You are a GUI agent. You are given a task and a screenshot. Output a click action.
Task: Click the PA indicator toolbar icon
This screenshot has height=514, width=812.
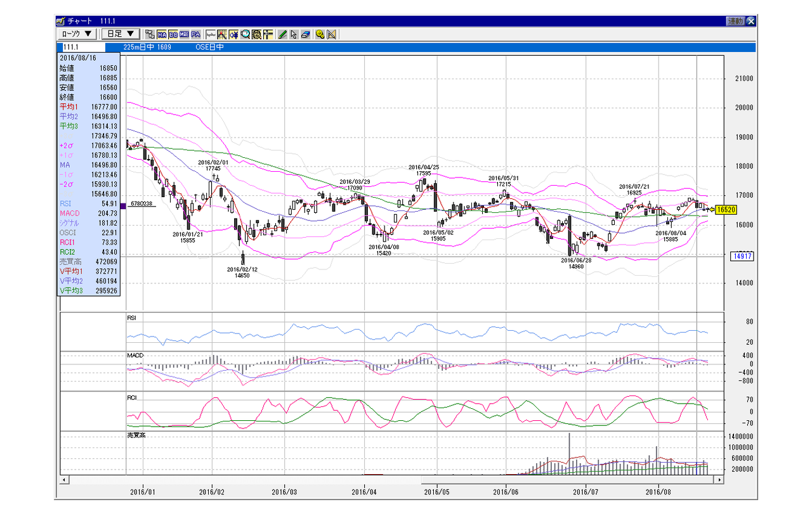coord(195,34)
